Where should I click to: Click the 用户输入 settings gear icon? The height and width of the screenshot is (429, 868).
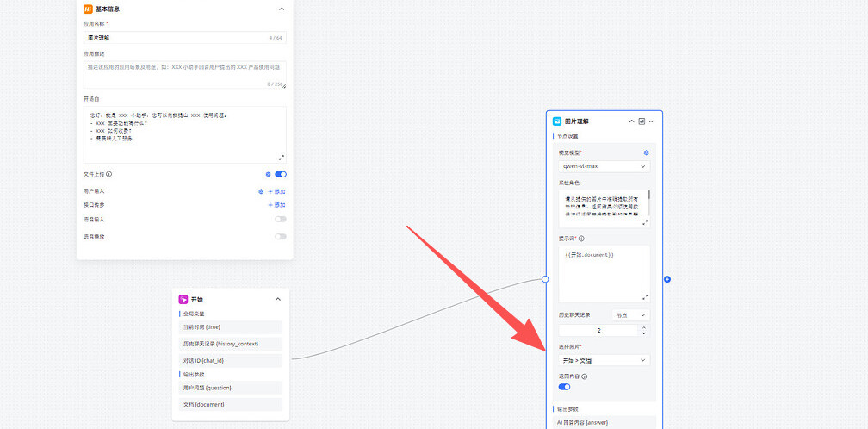pyautogui.click(x=261, y=191)
